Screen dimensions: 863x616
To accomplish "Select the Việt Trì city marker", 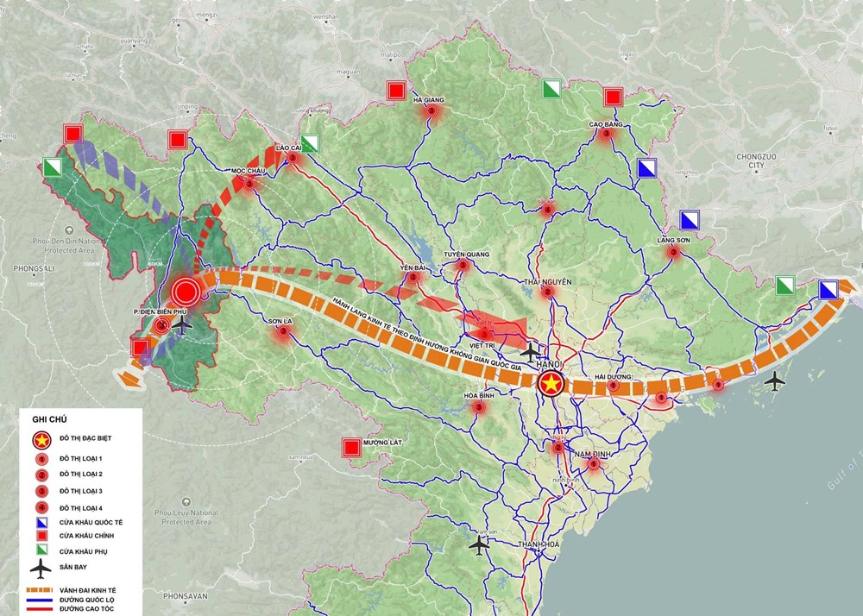I will pyautogui.click(x=484, y=334).
